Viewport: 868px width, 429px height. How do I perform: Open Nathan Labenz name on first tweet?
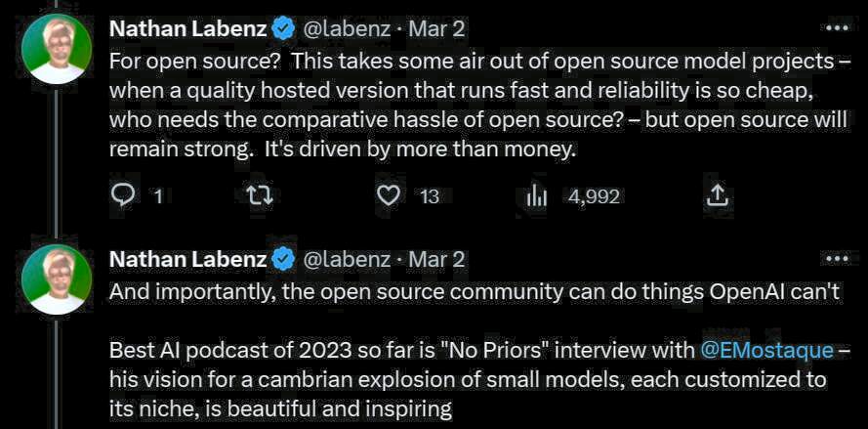187,27
